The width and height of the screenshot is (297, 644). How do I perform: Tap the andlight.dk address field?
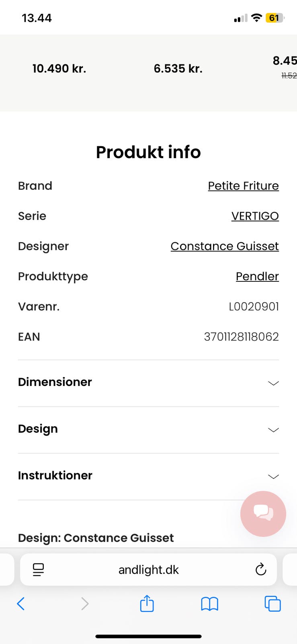pos(148,570)
